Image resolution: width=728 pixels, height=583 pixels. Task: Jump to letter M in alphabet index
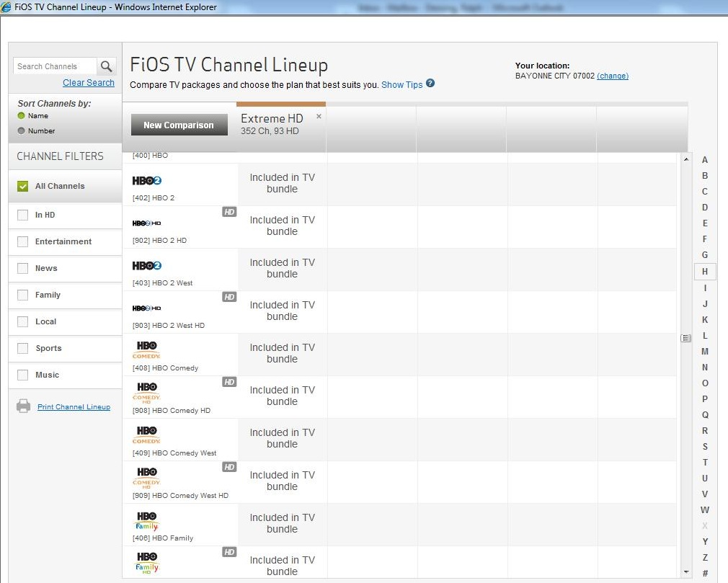coord(705,352)
